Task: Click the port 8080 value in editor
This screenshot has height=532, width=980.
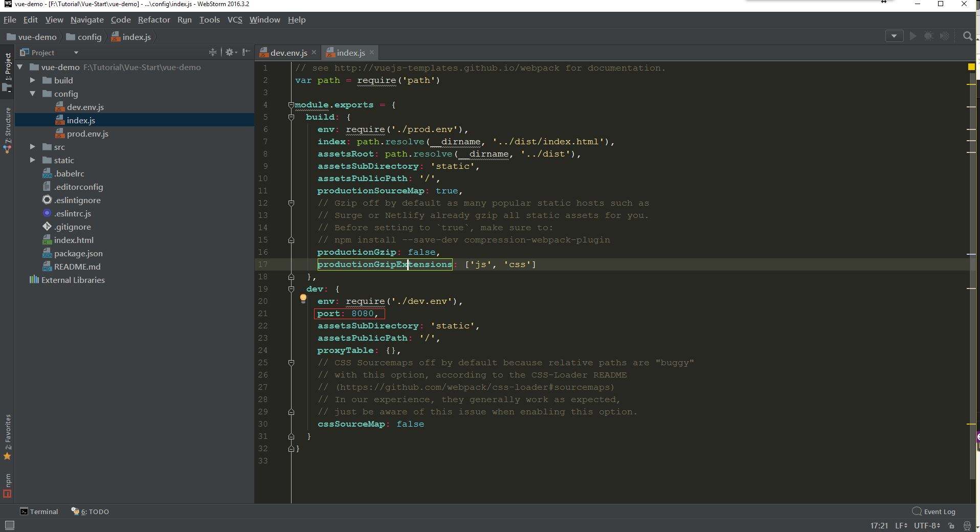Action: 363,314
